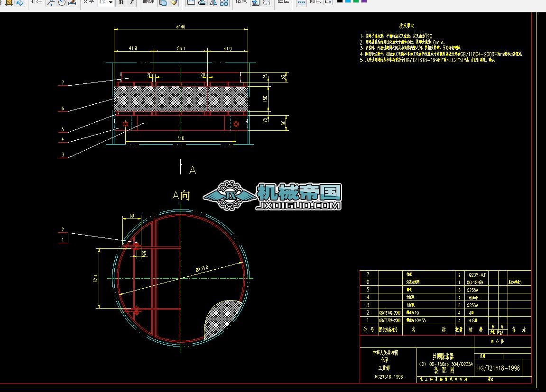This screenshot has height=392, width=546.
Task: Select the vertical 150 dimension text
Action: click(x=265, y=99)
